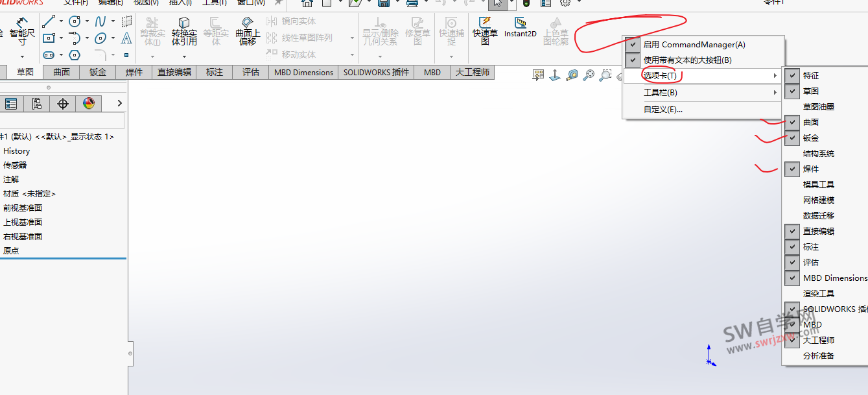The image size is (868, 395).
Task: Select the Polygon sketch tool
Action: tap(75, 54)
